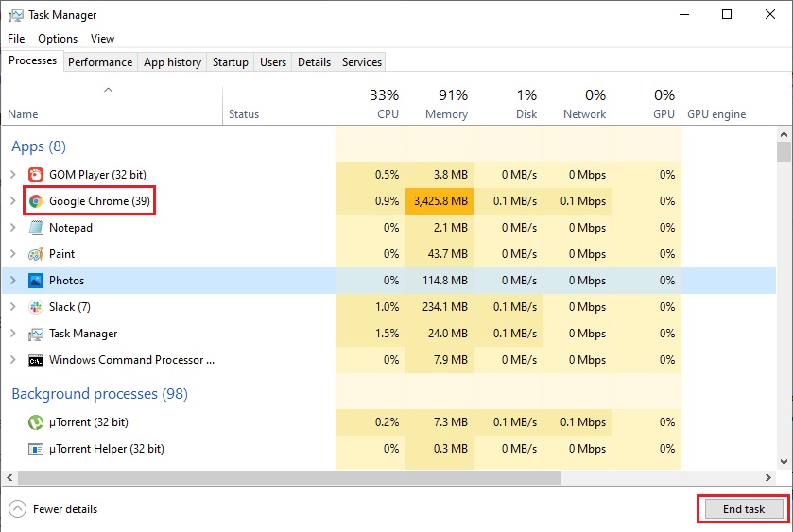
Task: Click the Windows Command Processor icon
Action: pos(35,361)
